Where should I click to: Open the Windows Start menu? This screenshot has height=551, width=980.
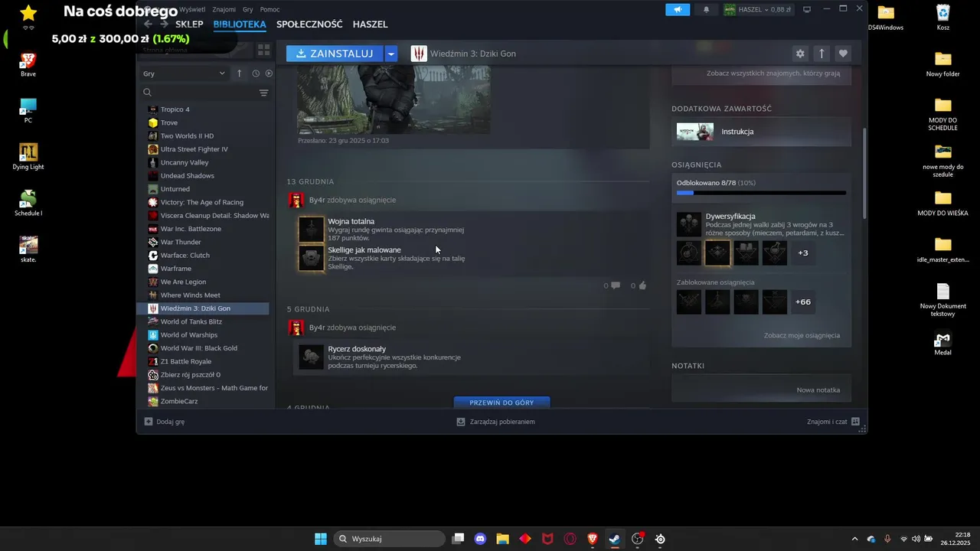click(321, 539)
